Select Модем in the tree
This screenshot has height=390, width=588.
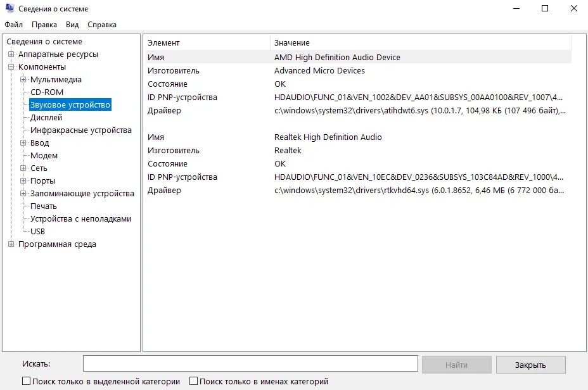tap(44, 156)
